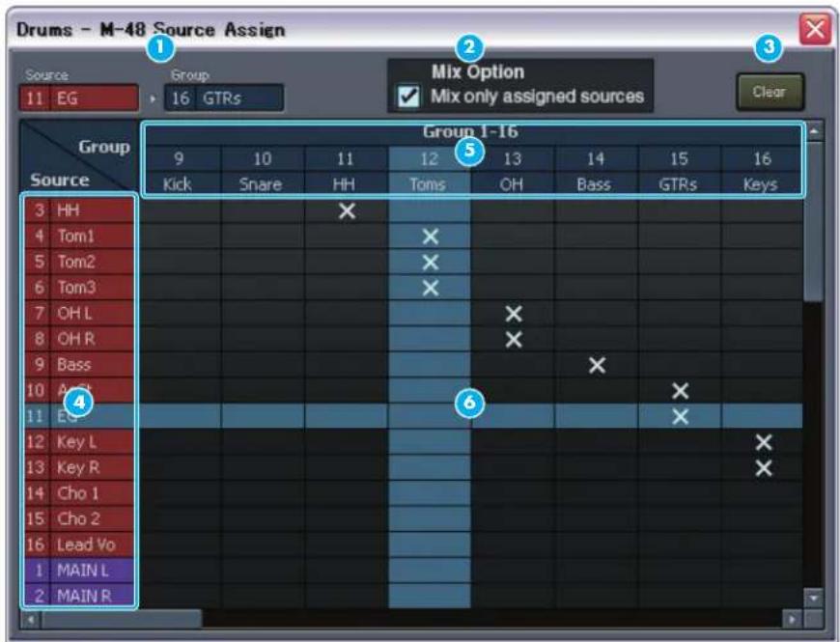Unassign OH R from the OH group
840x642 pixels.
click(x=514, y=340)
